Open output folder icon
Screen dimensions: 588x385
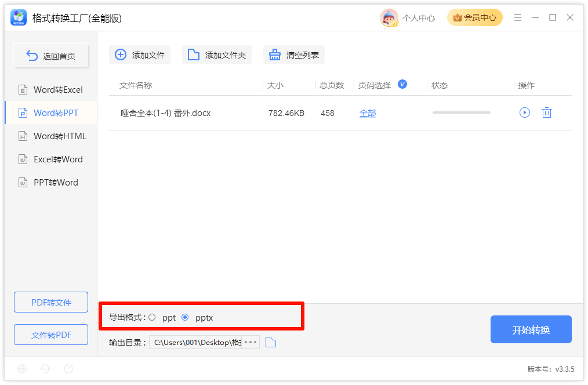(271, 342)
